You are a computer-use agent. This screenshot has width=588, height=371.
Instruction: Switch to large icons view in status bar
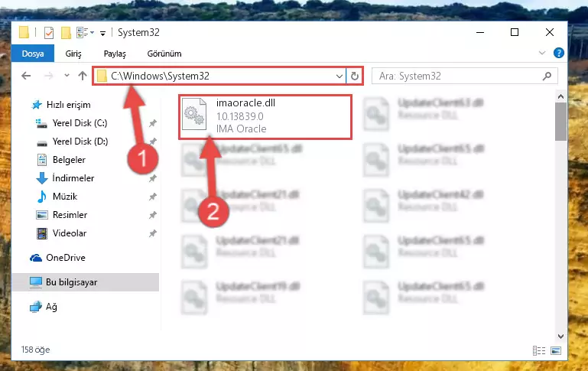pyautogui.click(x=556, y=350)
